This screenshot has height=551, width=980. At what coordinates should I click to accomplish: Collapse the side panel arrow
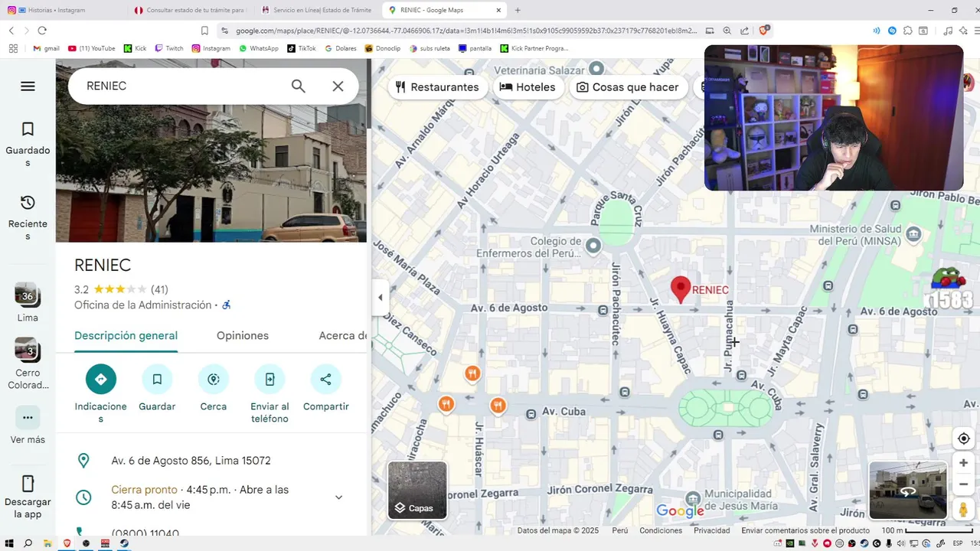click(381, 298)
